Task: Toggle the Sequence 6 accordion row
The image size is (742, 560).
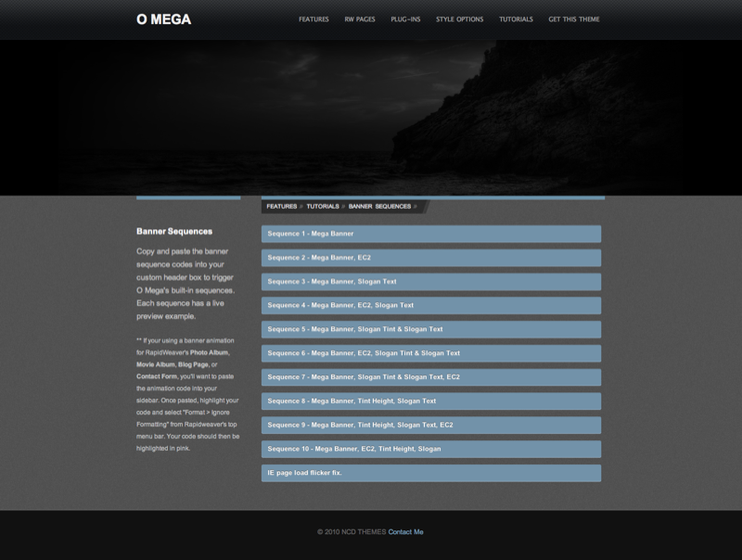Action: (x=430, y=353)
